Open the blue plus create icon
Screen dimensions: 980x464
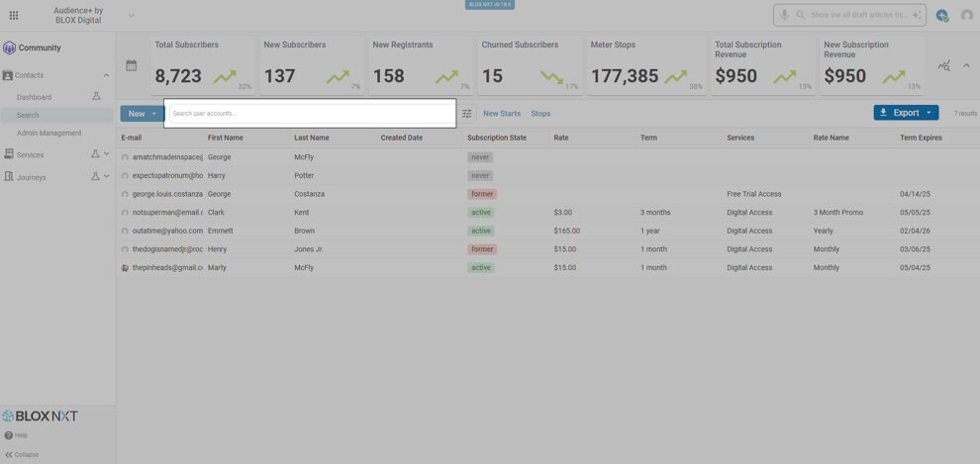941,16
